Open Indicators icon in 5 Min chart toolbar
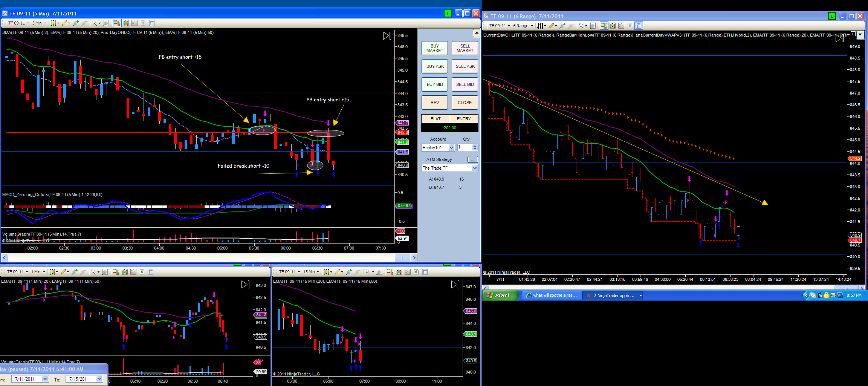Image resolution: width=868 pixels, height=386 pixels. 134,23
